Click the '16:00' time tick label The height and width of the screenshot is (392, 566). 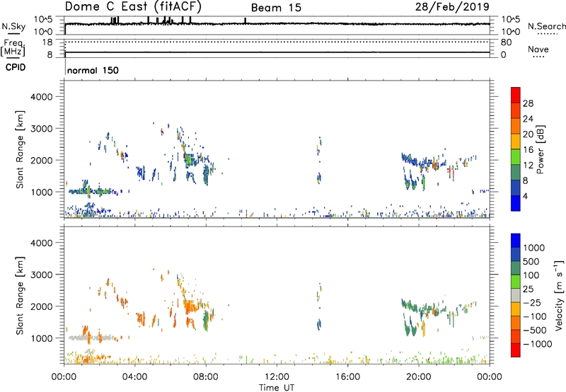(x=347, y=377)
